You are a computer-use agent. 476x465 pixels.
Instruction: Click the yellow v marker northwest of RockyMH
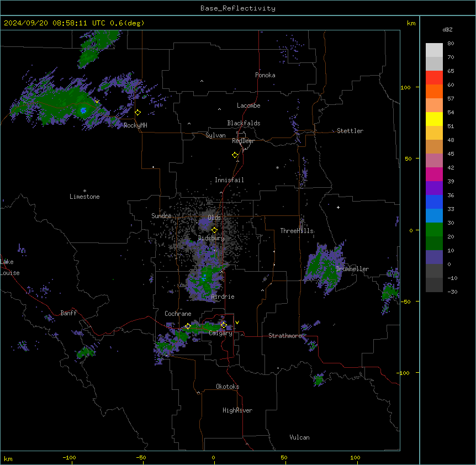(x=97, y=102)
